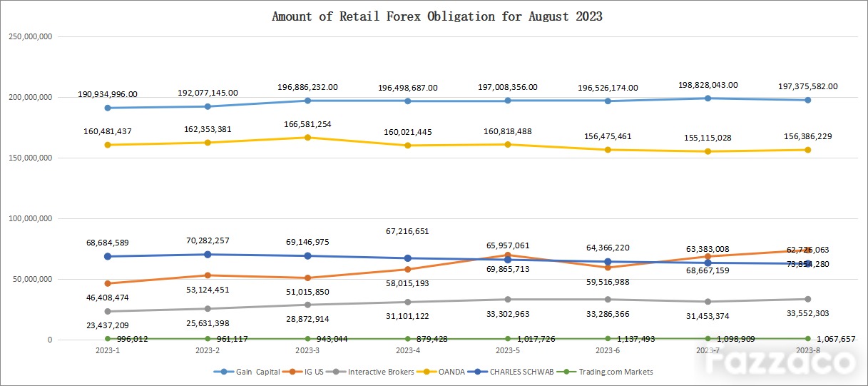Click the Schwab value 70,282,257
Viewport: 868px width, 386px height.
coord(208,241)
